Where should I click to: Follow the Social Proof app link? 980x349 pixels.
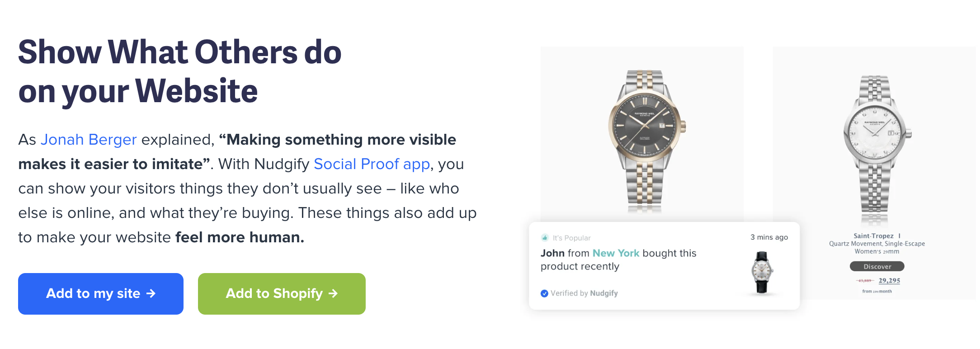372,164
